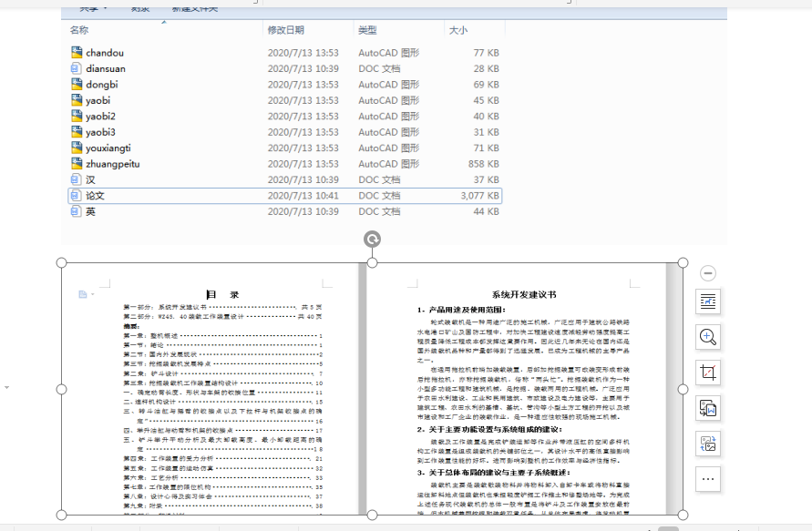
Task: Click the rotate handle above the document pages
Action: tap(371, 240)
